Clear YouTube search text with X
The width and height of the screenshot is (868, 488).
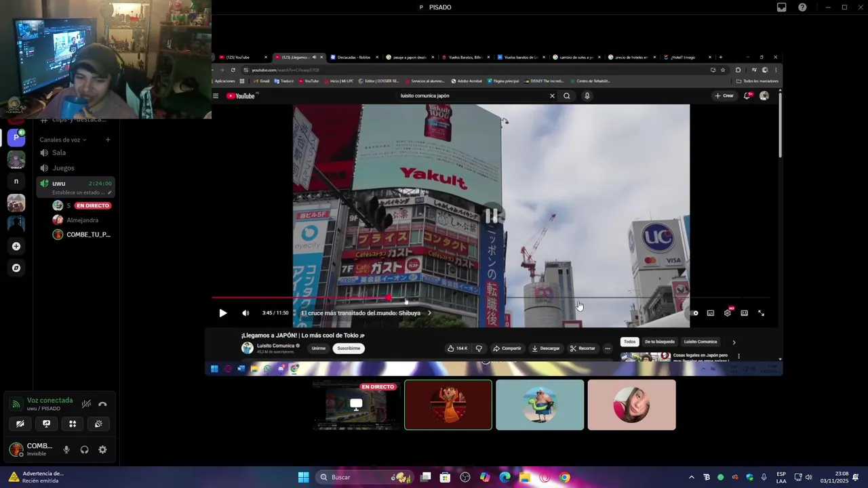(x=552, y=96)
